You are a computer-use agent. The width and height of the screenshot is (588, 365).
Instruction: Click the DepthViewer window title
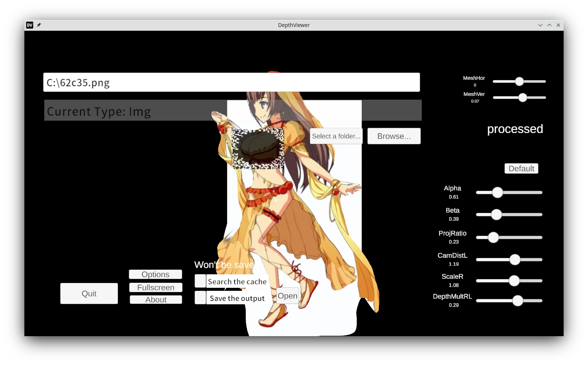point(294,25)
